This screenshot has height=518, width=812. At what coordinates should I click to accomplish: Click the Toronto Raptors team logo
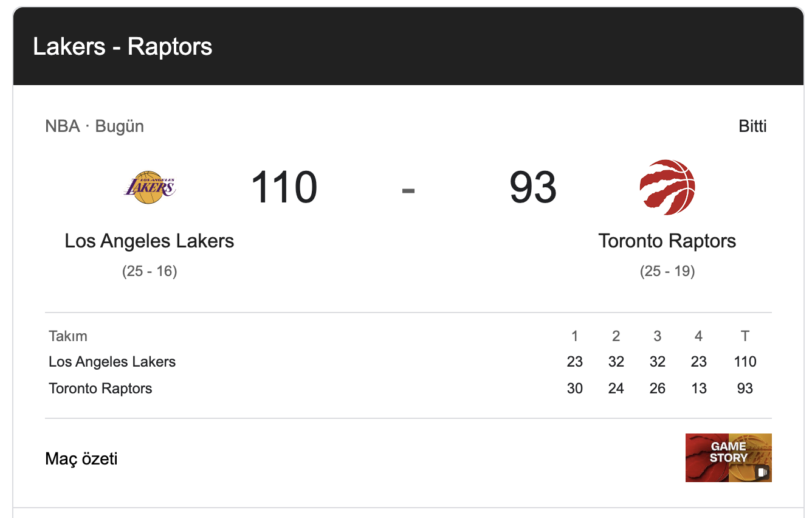point(666,187)
